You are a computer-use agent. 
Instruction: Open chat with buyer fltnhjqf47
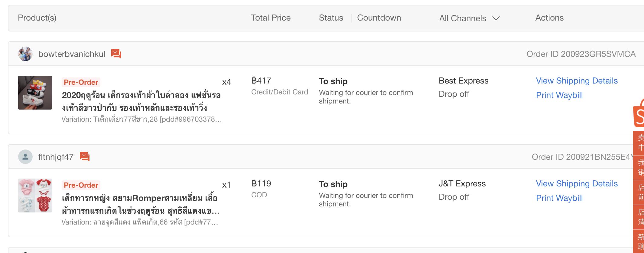tap(85, 157)
